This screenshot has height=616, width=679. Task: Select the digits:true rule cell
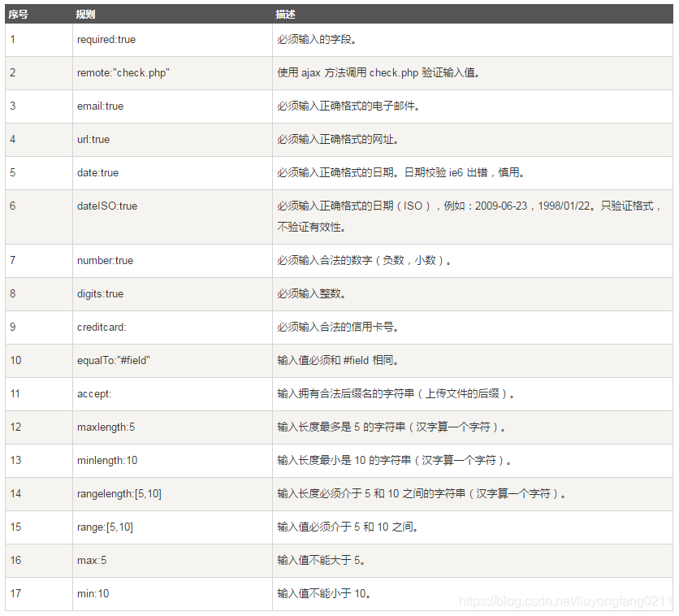pyautogui.click(x=172, y=294)
